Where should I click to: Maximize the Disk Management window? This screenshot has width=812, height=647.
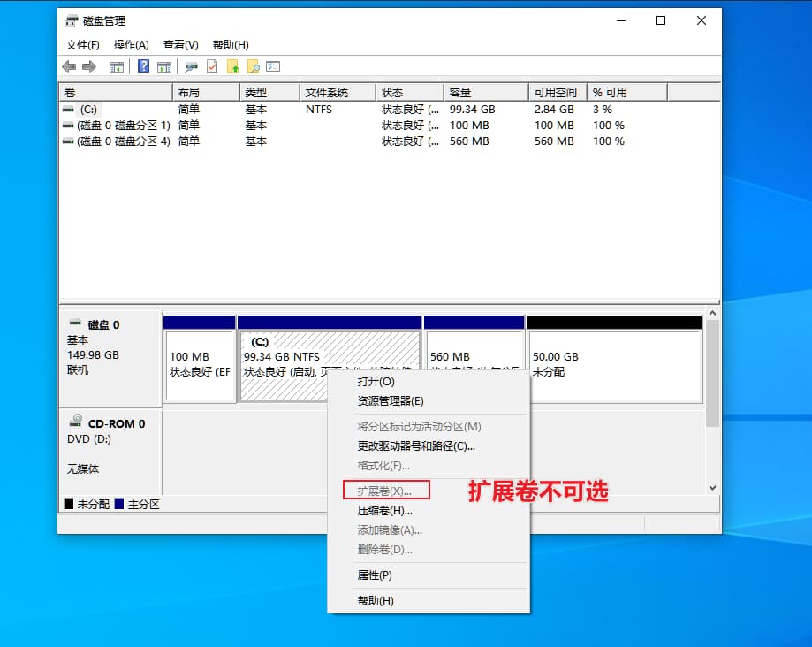point(661,20)
